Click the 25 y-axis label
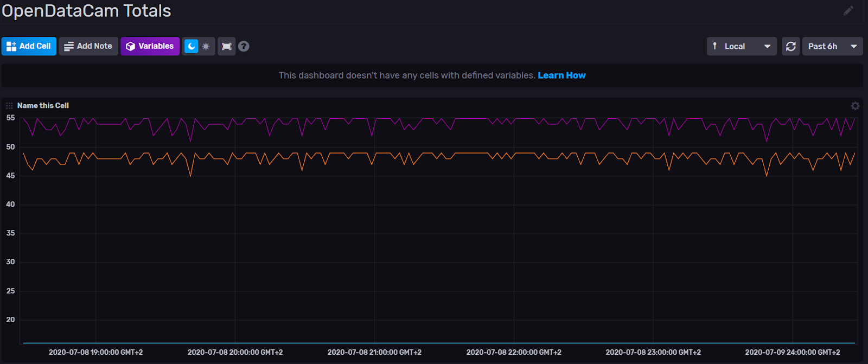The width and height of the screenshot is (868, 364). click(x=10, y=291)
